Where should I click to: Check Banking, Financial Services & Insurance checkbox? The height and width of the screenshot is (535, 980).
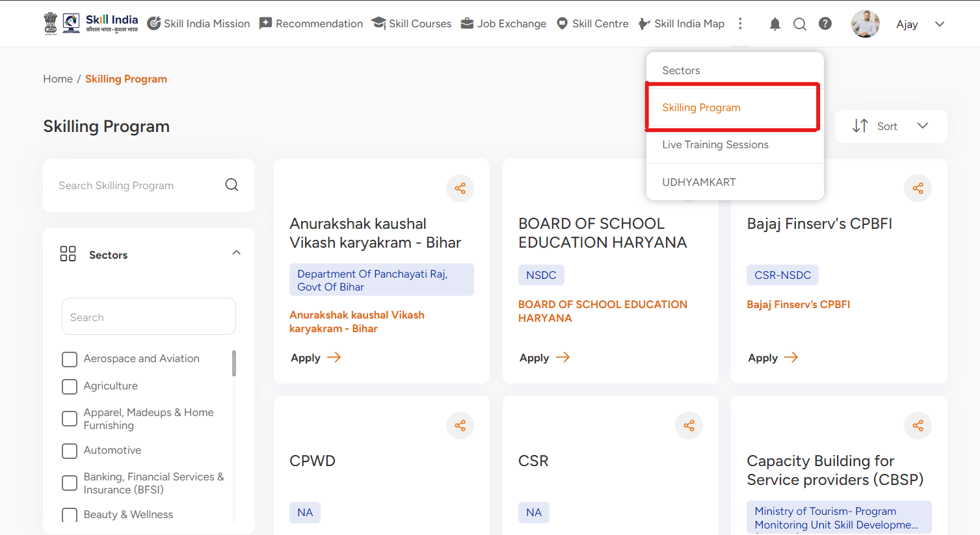[x=70, y=483]
